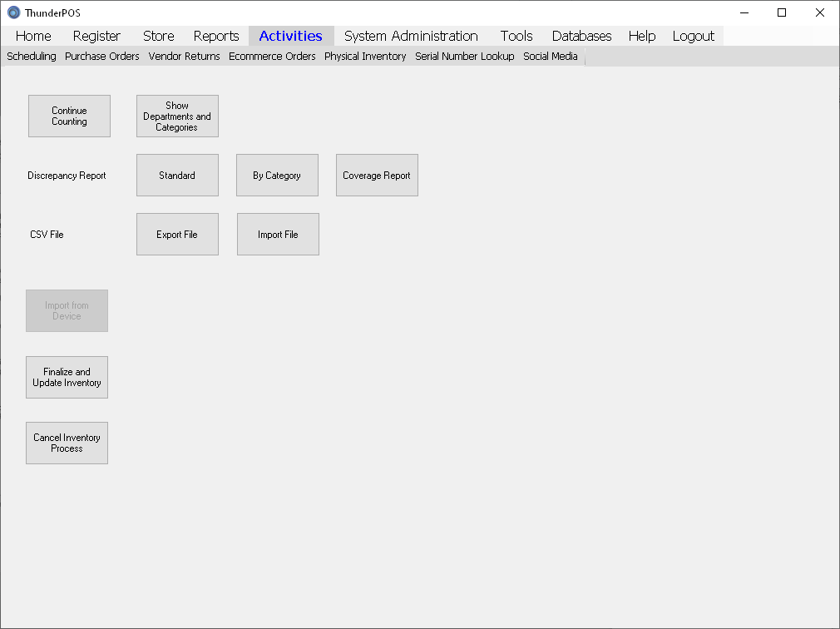Switch to the Register menu
This screenshot has height=629, width=840.
click(x=96, y=36)
